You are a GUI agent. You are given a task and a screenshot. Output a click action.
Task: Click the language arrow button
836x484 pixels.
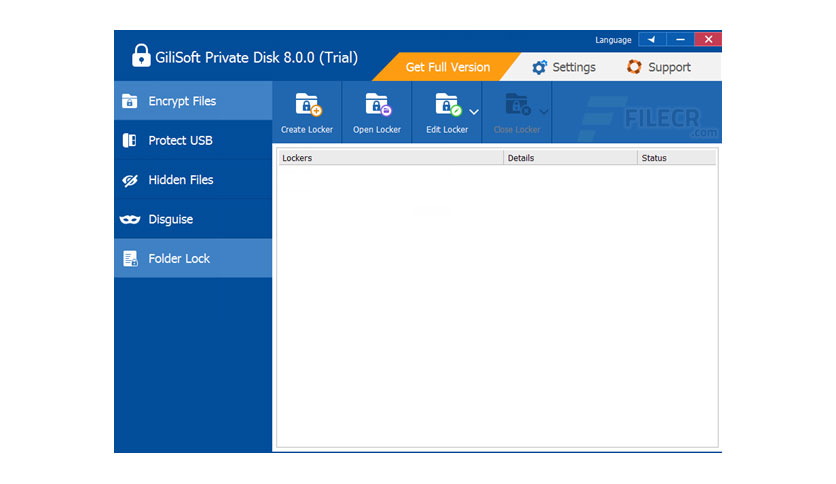click(652, 39)
